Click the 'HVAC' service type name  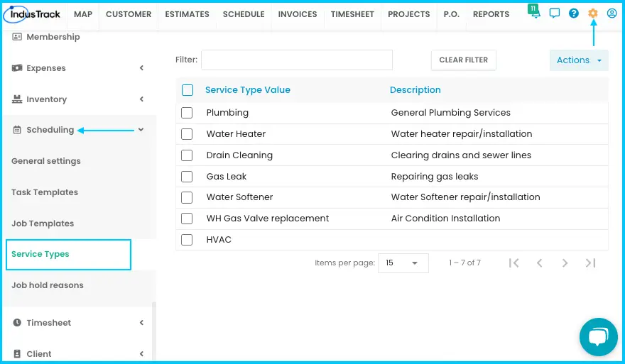click(219, 240)
